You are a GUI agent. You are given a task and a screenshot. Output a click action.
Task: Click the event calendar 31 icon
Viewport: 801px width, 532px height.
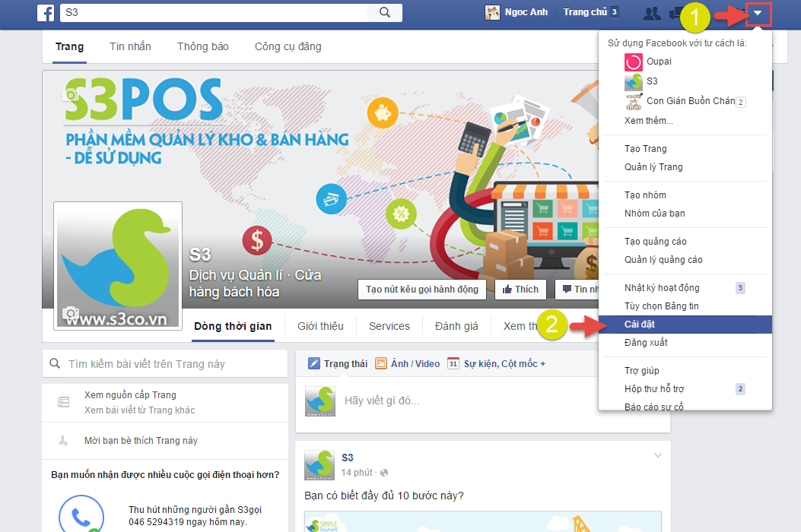click(x=453, y=363)
